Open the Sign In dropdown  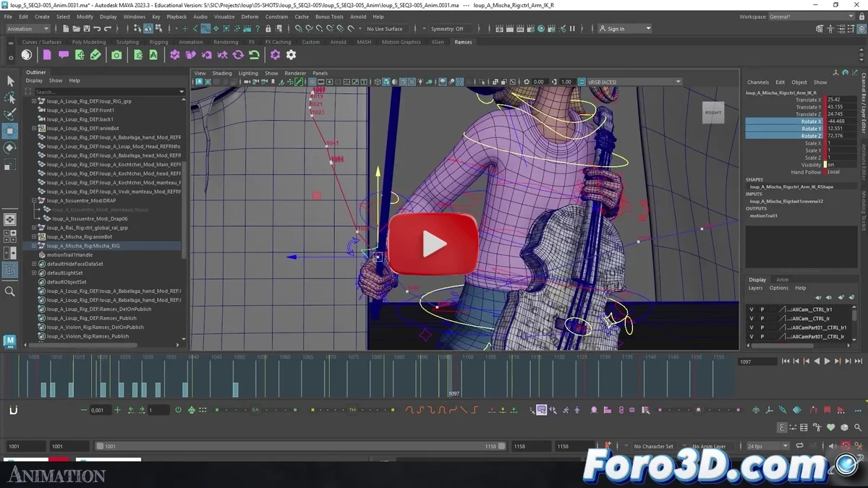click(x=625, y=29)
